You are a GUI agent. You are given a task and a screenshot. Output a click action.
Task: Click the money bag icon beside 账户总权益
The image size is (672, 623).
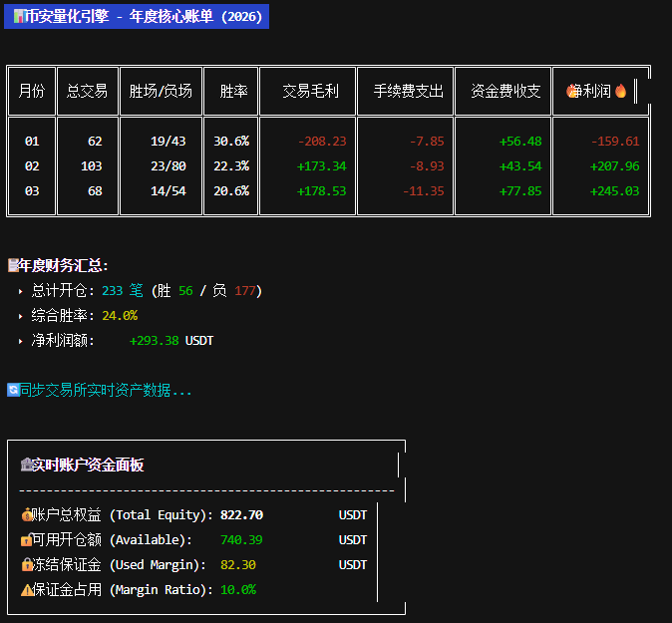point(27,514)
